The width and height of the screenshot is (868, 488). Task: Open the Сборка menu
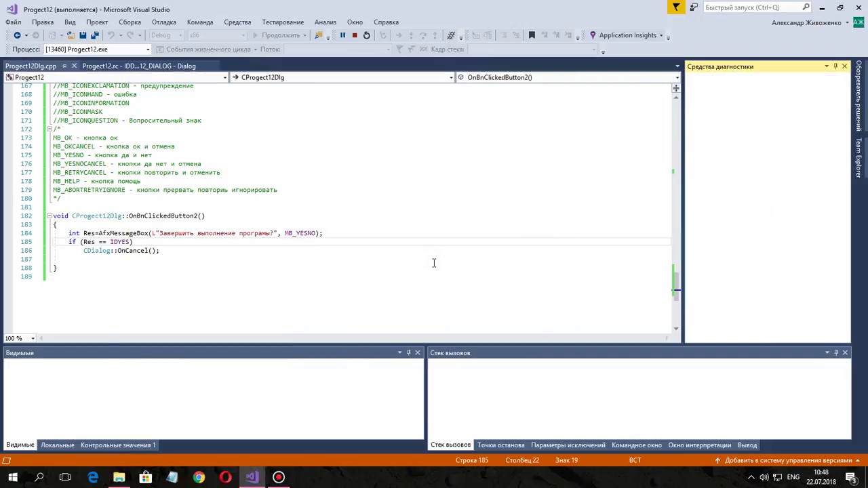point(130,22)
